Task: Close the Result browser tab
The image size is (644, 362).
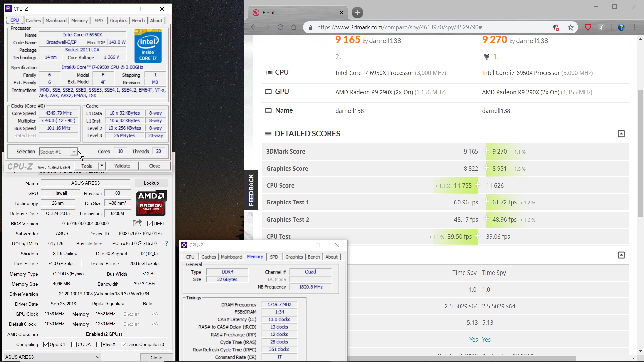Action: coord(341,13)
